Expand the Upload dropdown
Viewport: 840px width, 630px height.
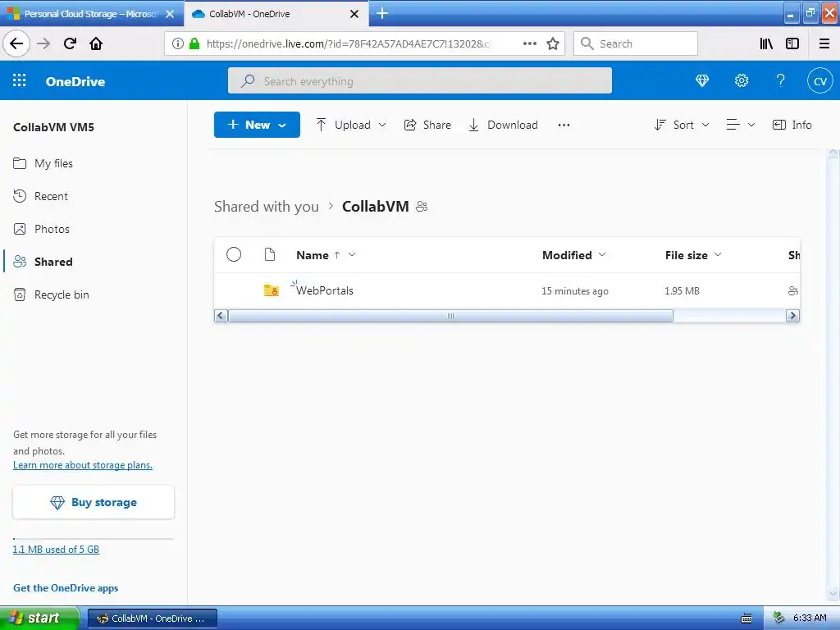(382, 125)
